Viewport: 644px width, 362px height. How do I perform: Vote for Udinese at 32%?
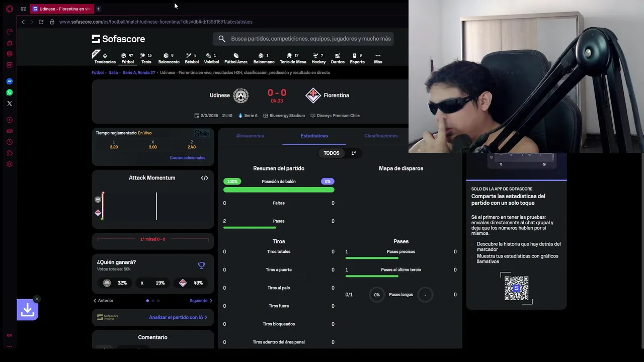[115, 283]
